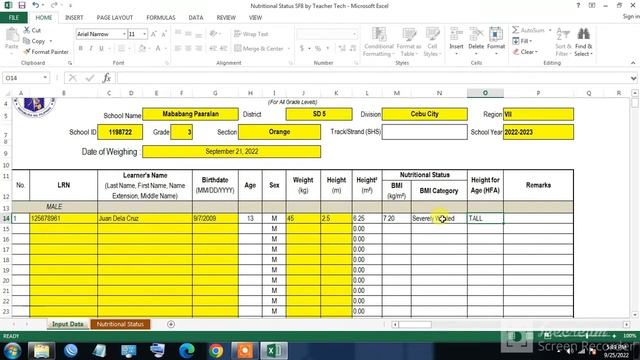Activate the Format Painter
This screenshot has width=640, height=360.
(46, 52)
